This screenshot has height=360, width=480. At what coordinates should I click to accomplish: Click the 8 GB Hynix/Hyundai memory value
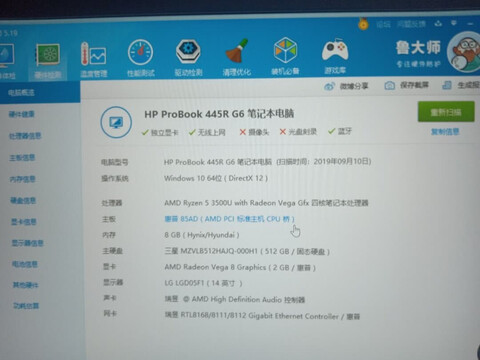click(202, 235)
